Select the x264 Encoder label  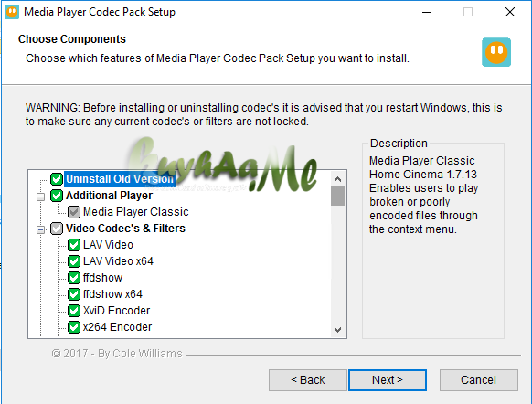pos(117,327)
